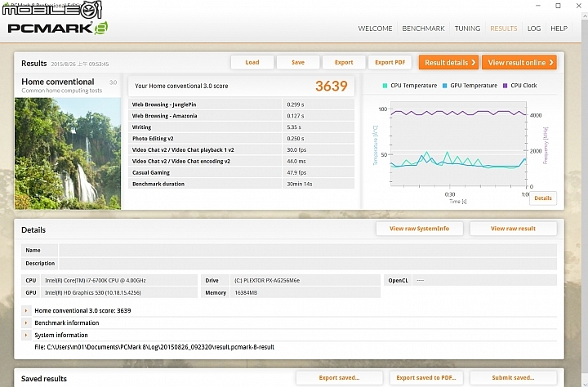Click the results date timestamp
The width and height of the screenshot is (588, 387).
click(80, 64)
